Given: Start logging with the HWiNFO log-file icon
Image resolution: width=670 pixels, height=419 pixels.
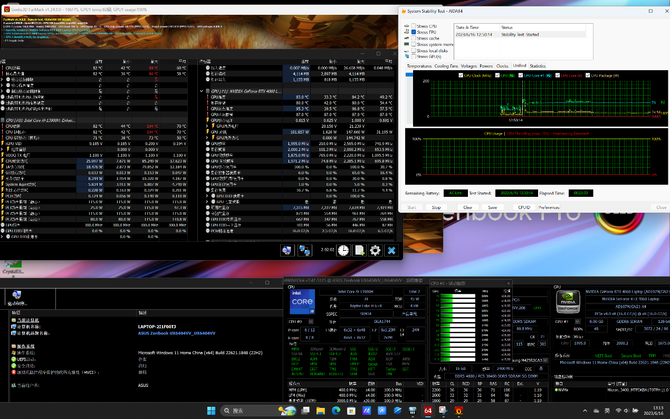Looking at the screenshot, I should pos(359,250).
